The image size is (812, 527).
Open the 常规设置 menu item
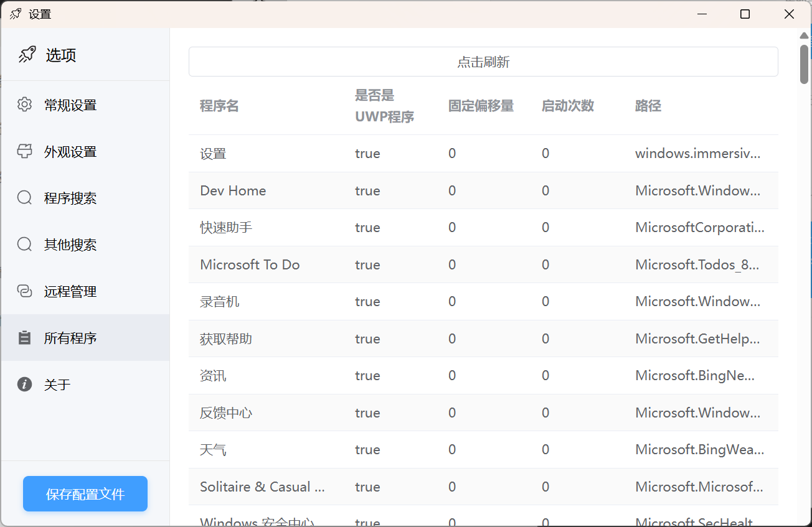70,105
